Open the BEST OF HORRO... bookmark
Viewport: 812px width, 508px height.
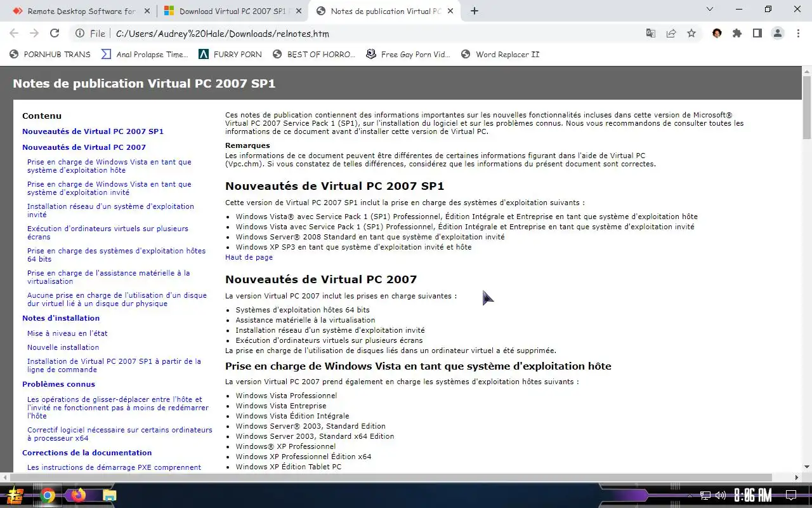[314, 55]
